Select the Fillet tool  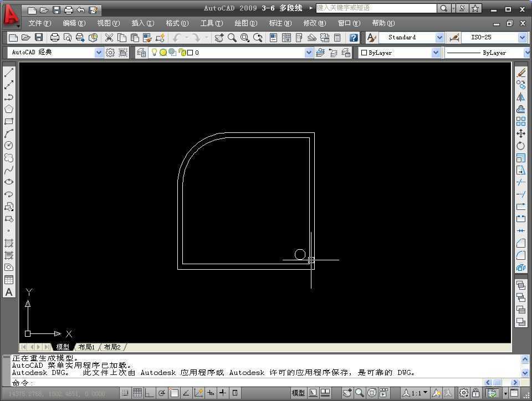(x=521, y=255)
